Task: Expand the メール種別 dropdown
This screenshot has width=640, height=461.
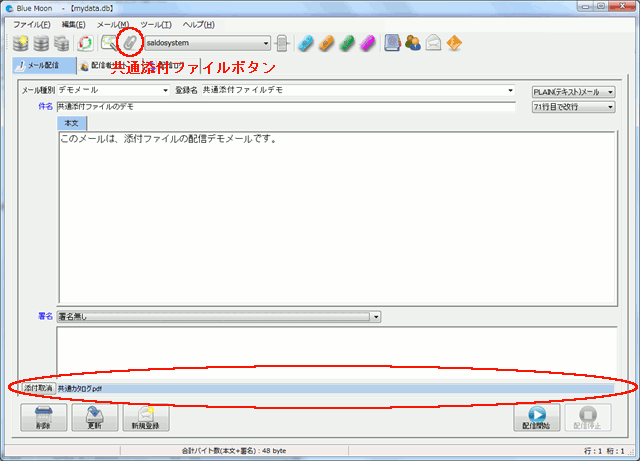Action: coord(165,91)
